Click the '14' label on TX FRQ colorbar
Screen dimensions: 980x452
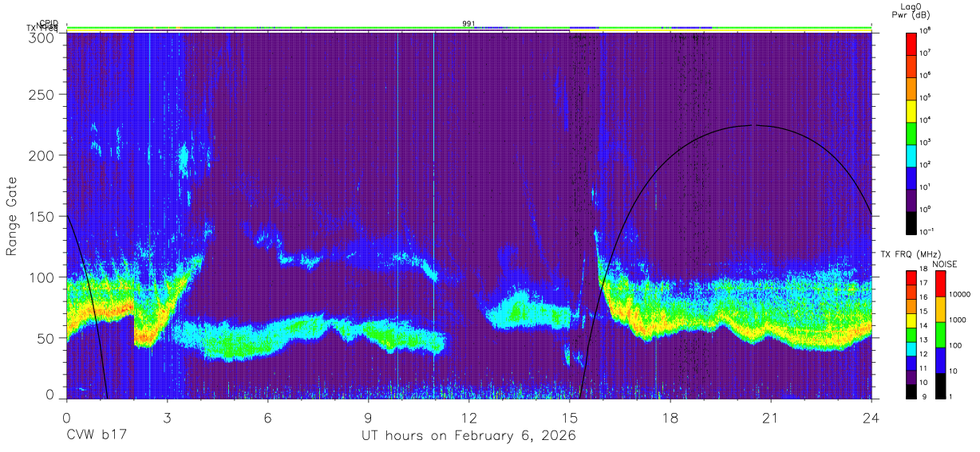pos(923,325)
